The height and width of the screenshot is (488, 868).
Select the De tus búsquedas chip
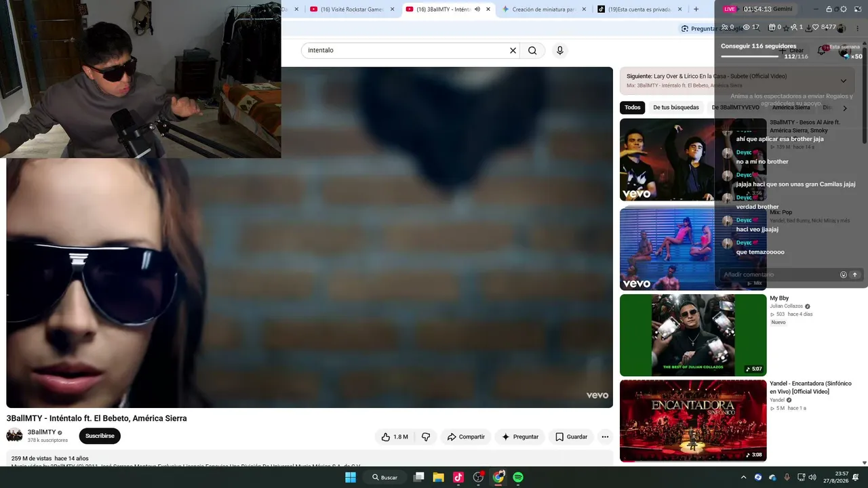(675, 108)
